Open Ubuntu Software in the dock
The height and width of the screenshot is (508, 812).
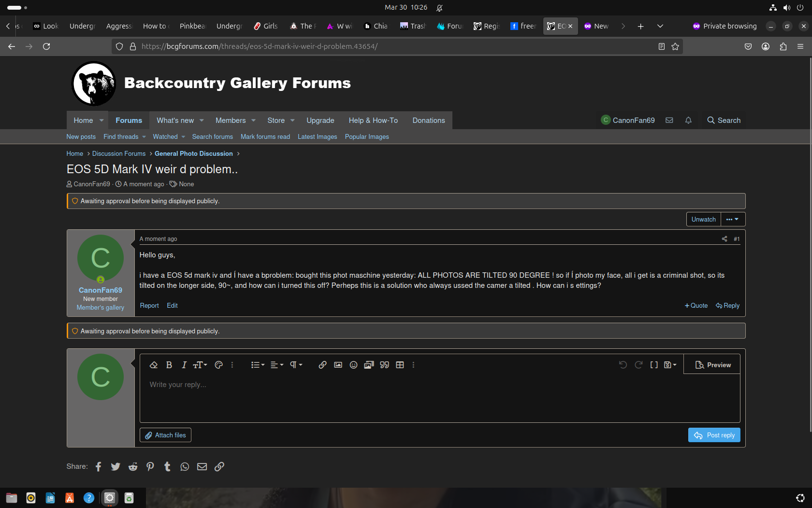[x=70, y=498]
